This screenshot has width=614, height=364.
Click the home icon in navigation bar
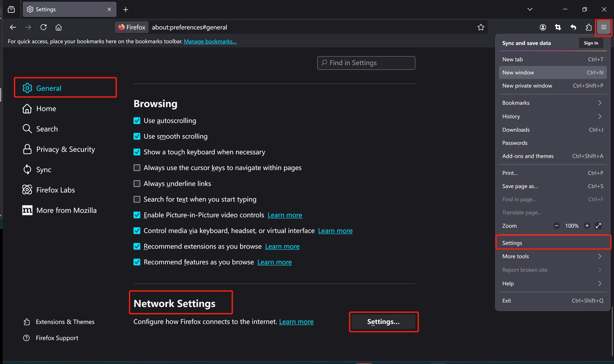pyautogui.click(x=58, y=27)
